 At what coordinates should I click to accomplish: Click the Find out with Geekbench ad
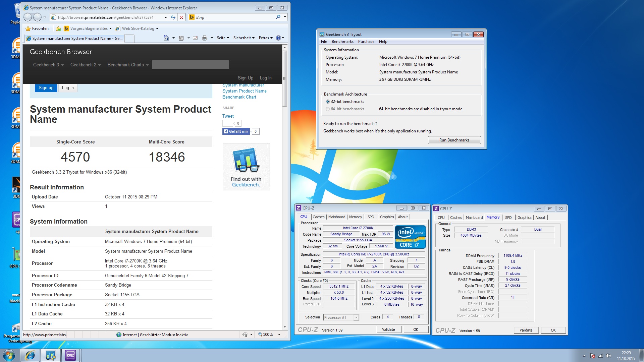pyautogui.click(x=246, y=167)
